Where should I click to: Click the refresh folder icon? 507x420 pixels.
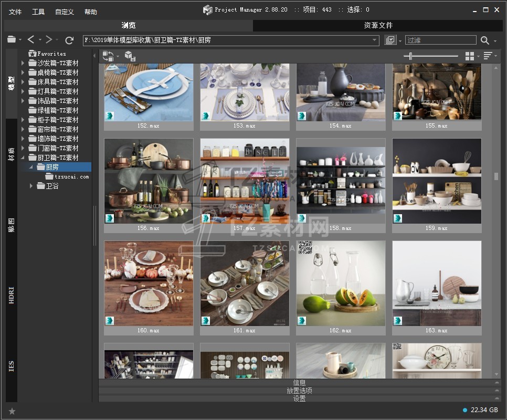pyautogui.click(x=69, y=40)
